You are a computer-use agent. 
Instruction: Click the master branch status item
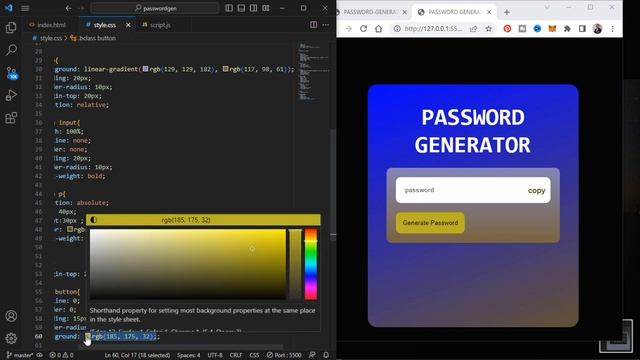point(20,355)
